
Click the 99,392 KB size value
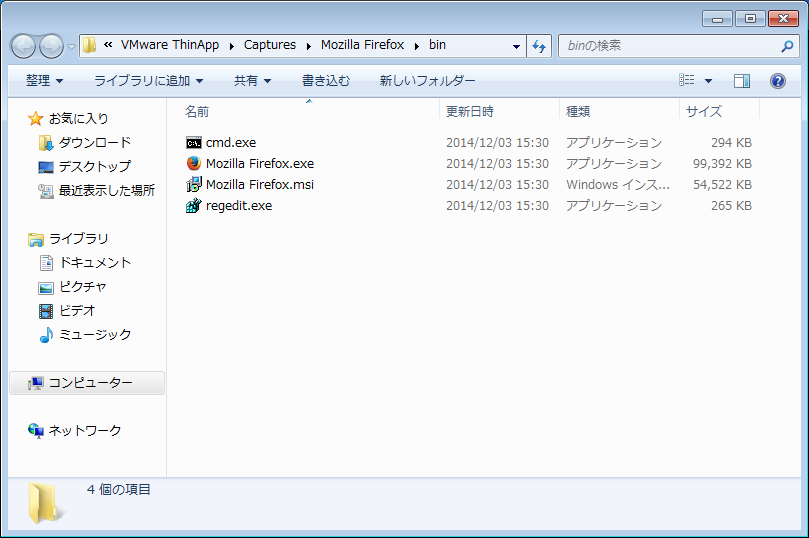tap(722, 164)
